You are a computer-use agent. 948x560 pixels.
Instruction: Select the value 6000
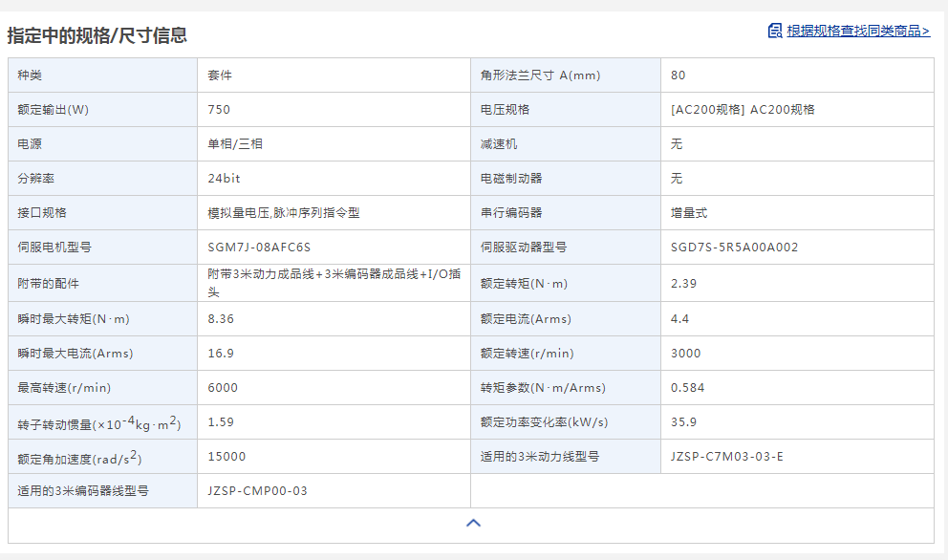click(x=223, y=388)
